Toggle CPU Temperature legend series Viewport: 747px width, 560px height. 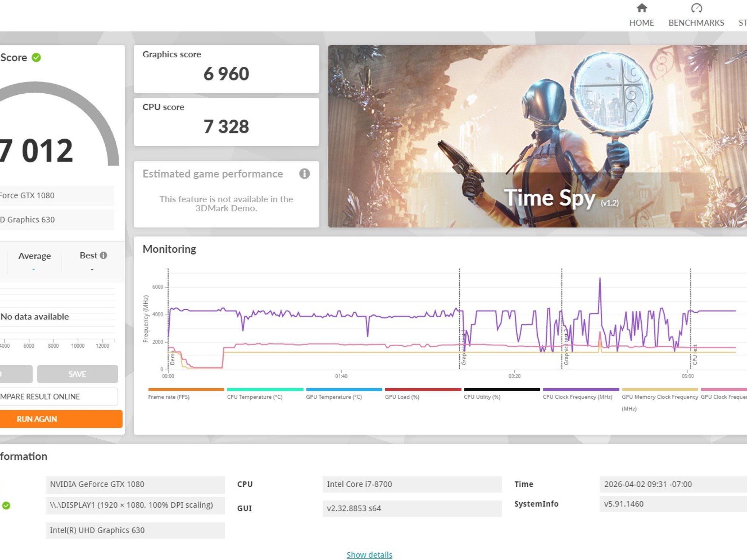click(x=265, y=394)
